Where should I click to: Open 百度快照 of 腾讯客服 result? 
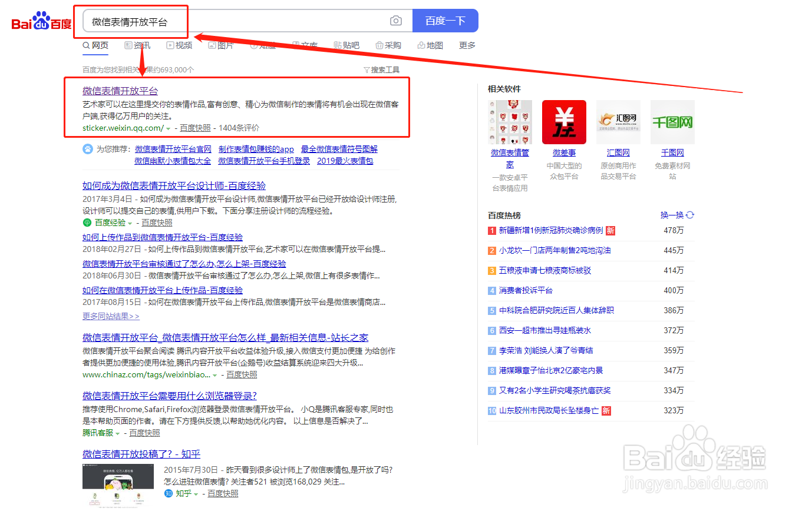coord(145,433)
